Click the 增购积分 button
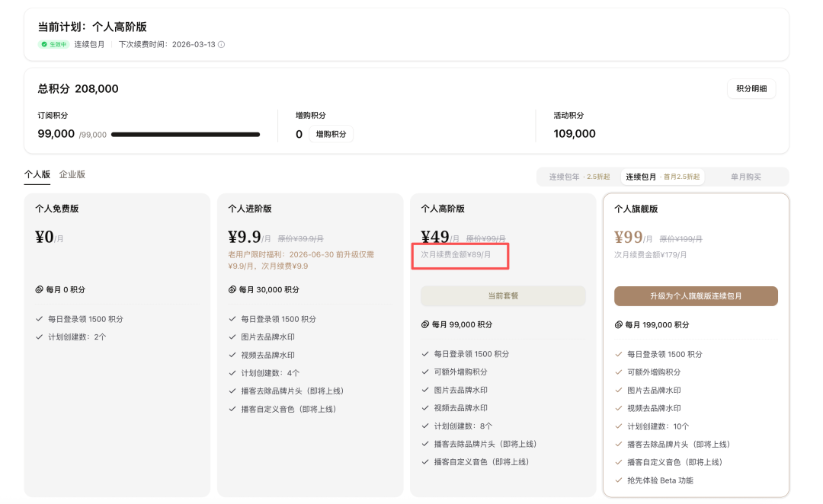Image resolution: width=823 pixels, height=504 pixels. 331,134
